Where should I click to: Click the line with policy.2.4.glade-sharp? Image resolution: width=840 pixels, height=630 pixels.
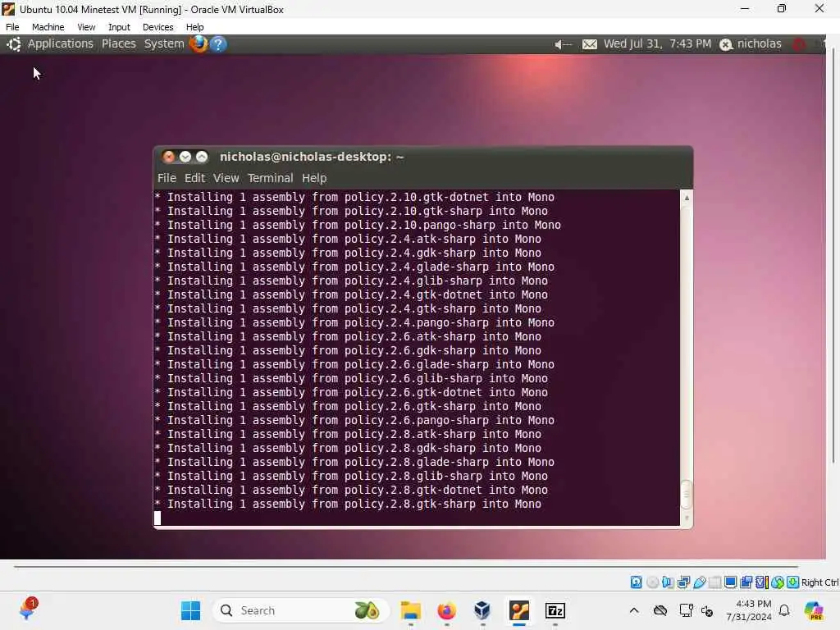[x=354, y=267]
